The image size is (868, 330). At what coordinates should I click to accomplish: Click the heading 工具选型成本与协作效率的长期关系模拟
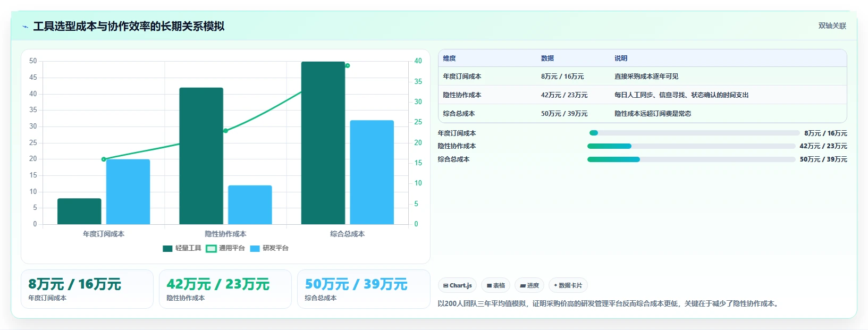coord(129,27)
